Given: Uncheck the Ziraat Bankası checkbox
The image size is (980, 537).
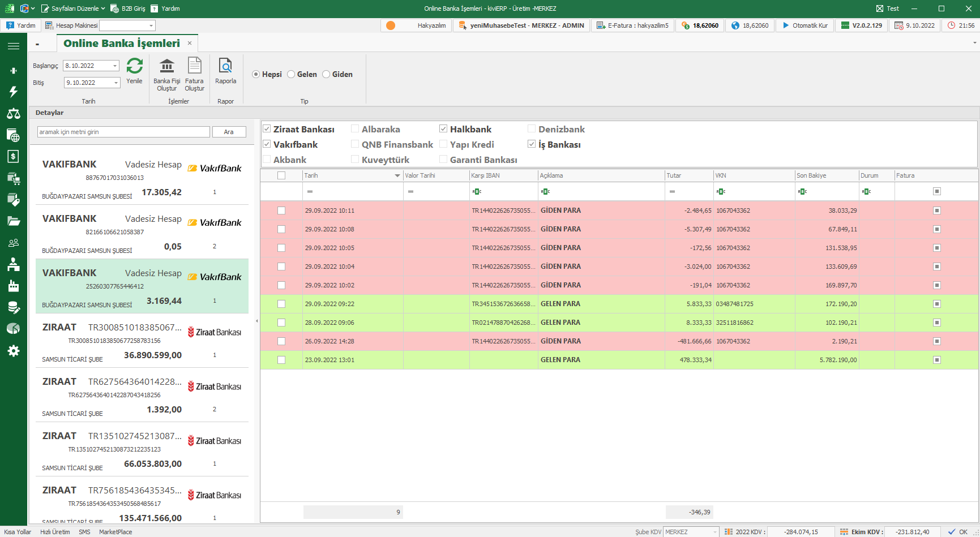Looking at the screenshot, I should tap(267, 129).
